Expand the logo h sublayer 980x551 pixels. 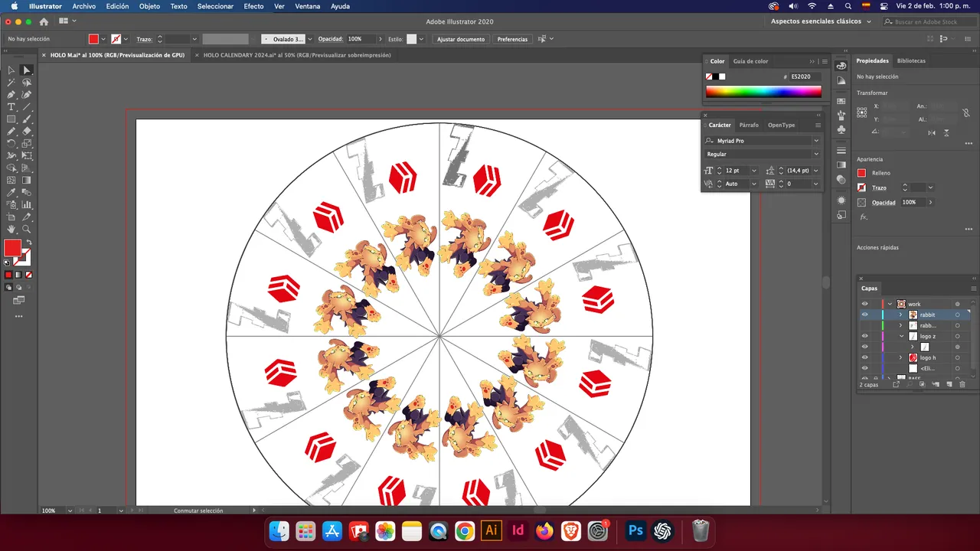(x=900, y=357)
